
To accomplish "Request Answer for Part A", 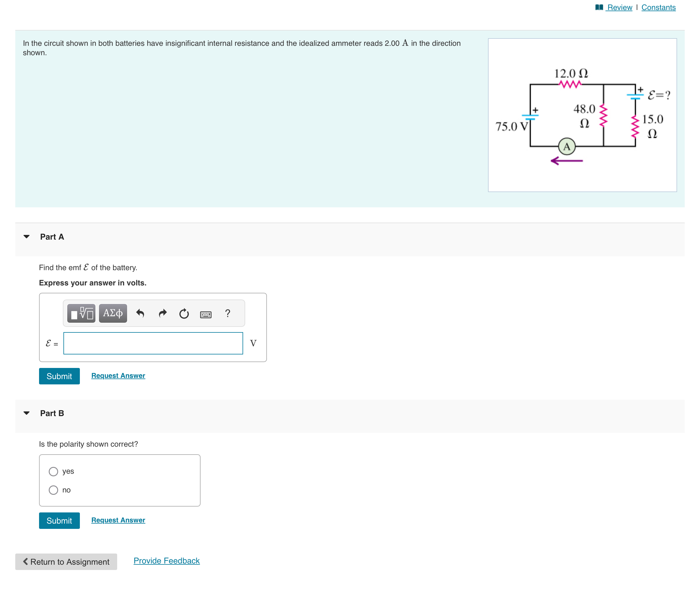I will [x=118, y=376].
